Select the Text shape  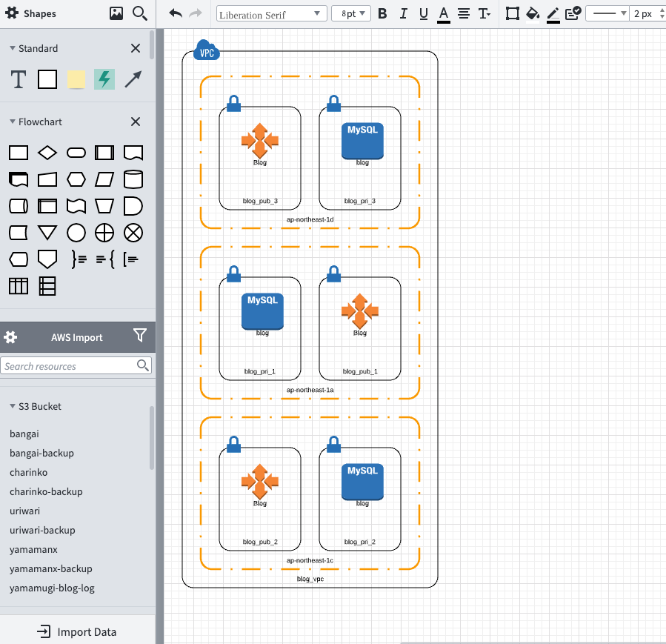19,79
